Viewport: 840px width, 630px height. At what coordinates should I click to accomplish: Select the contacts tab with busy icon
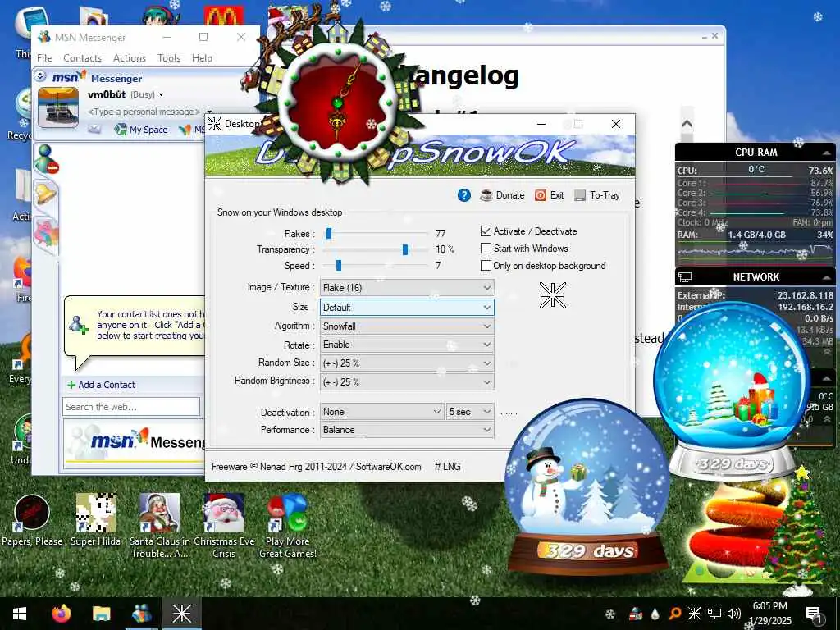pyautogui.click(x=46, y=159)
